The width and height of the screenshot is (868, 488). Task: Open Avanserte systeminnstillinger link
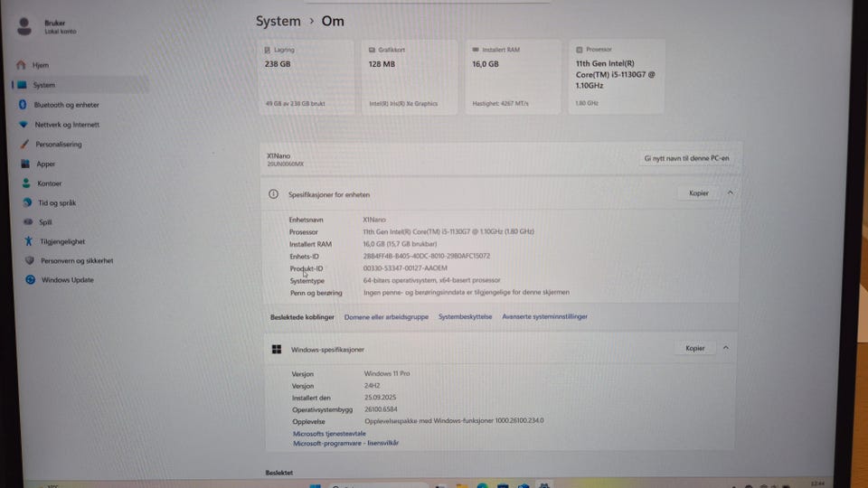[x=544, y=316]
